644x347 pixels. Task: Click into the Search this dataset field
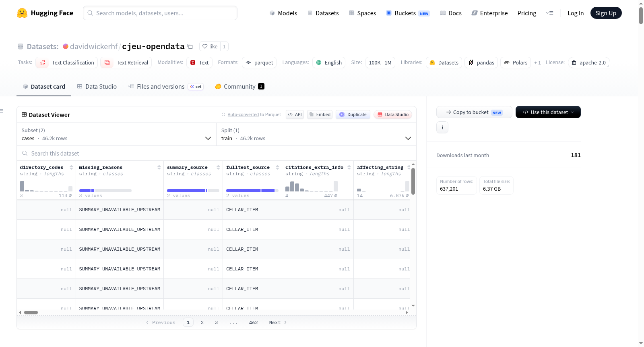(x=217, y=153)
